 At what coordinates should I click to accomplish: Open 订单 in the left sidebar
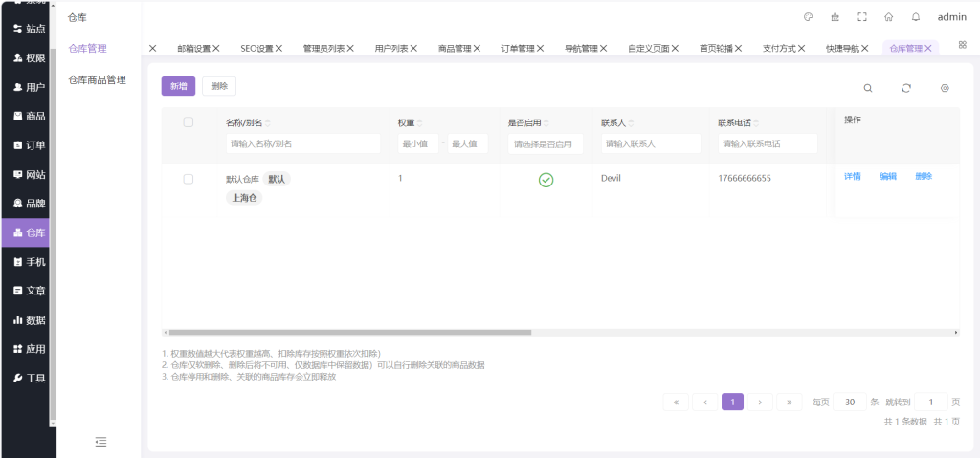pos(30,145)
